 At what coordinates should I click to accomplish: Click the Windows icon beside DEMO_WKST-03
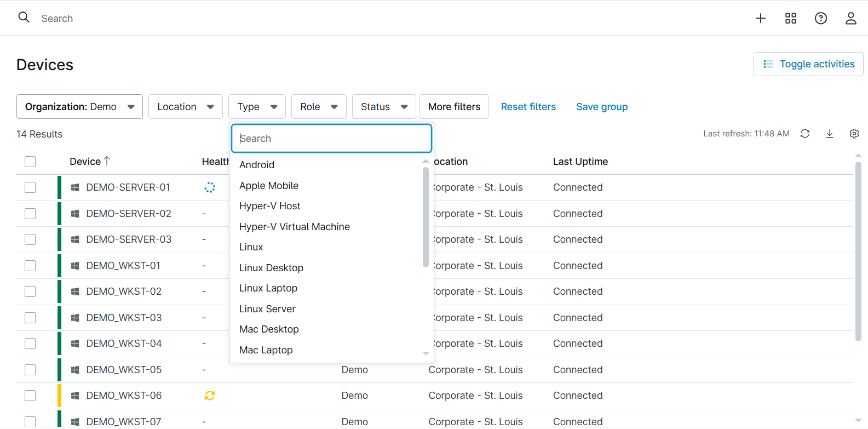(x=75, y=318)
